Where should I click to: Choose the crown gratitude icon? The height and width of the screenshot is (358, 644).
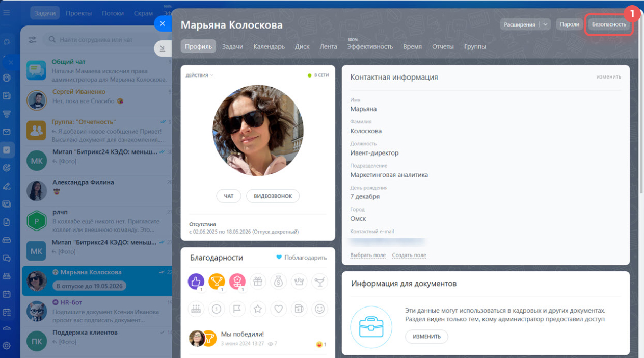(x=299, y=281)
